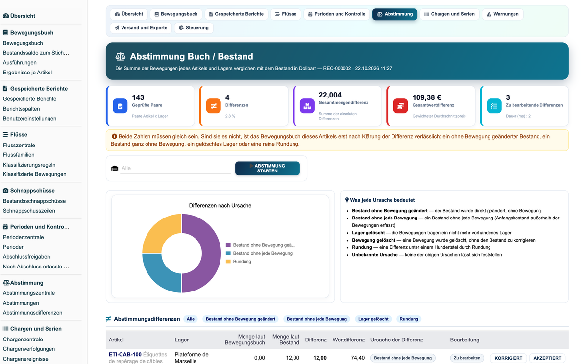Filter by Bestand ohne Bewegung geändert chip
This screenshot has width=588, height=364.
coord(241,319)
